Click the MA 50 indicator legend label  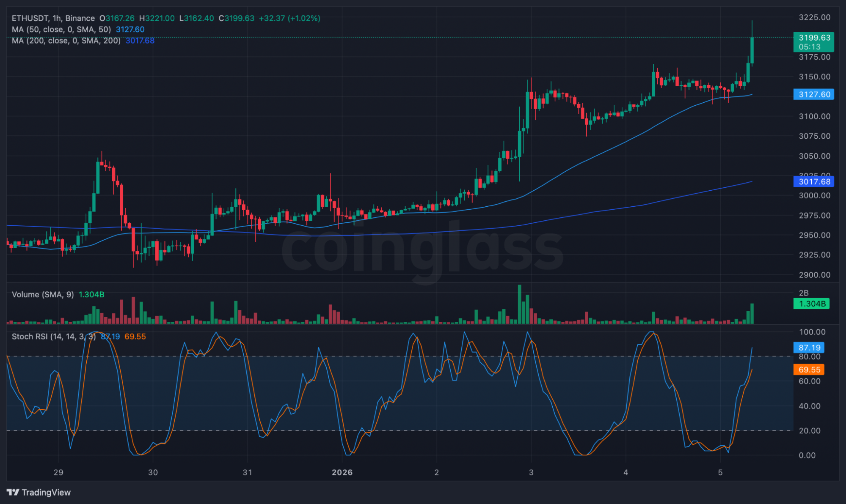(x=61, y=30)
